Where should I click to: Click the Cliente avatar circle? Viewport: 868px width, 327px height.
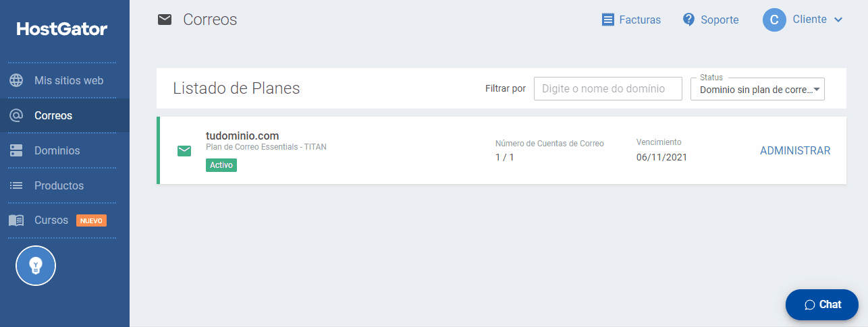[x=774, y=20]
